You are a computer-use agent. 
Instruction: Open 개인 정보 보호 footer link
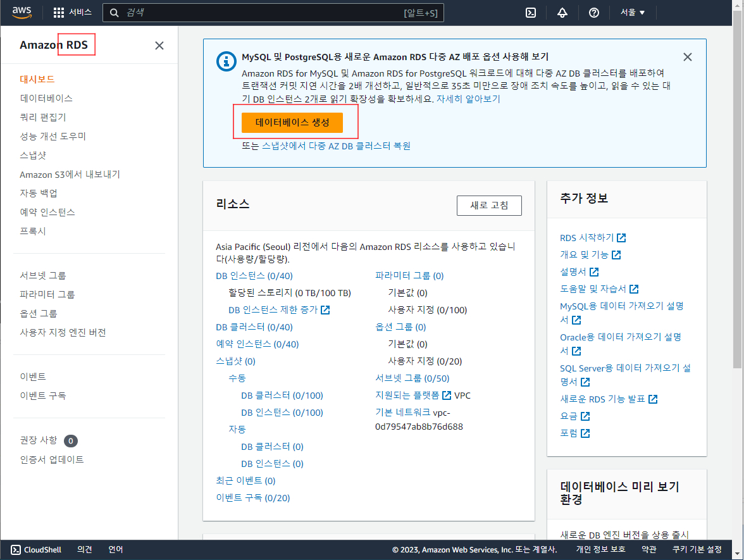601,549
